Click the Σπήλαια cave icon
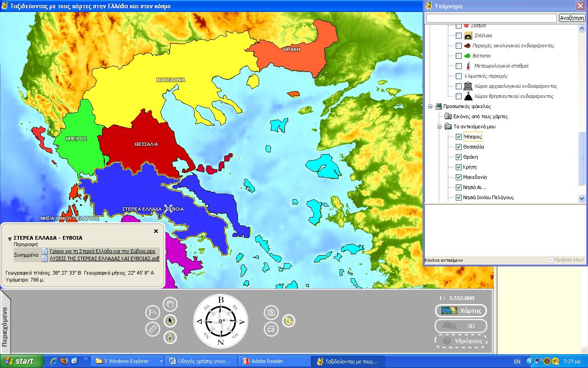 click(468, 35)
